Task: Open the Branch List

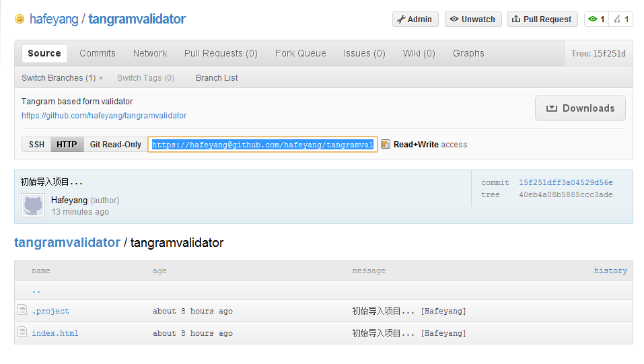Action: point(217,77)
